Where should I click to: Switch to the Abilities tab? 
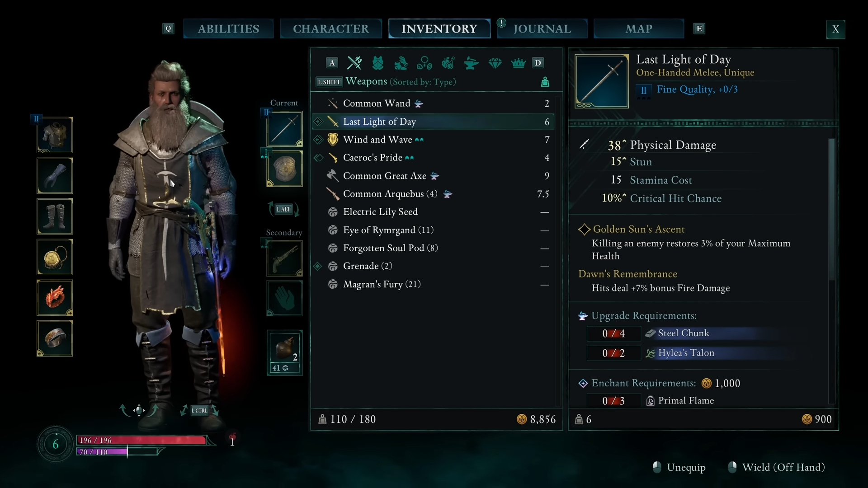[x=228, y=28]
